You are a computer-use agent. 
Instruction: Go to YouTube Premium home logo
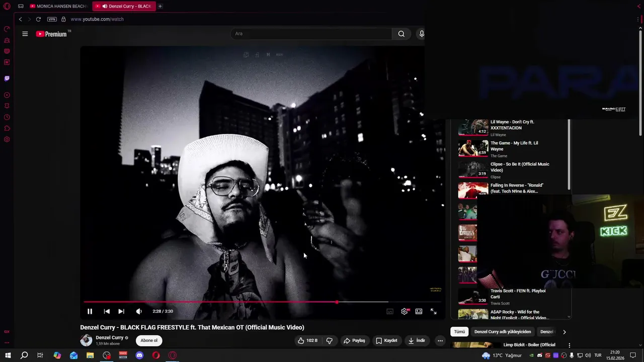click(x=53, y=34)
